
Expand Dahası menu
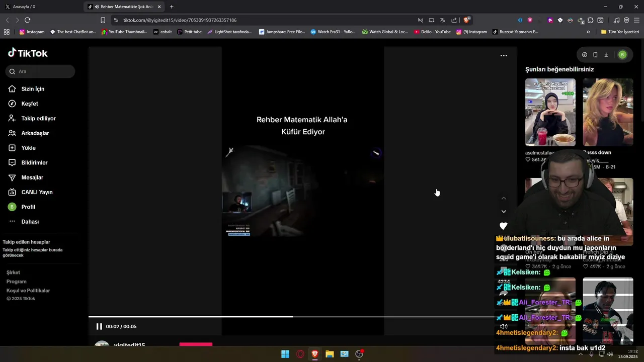click(x=23, y=222)
